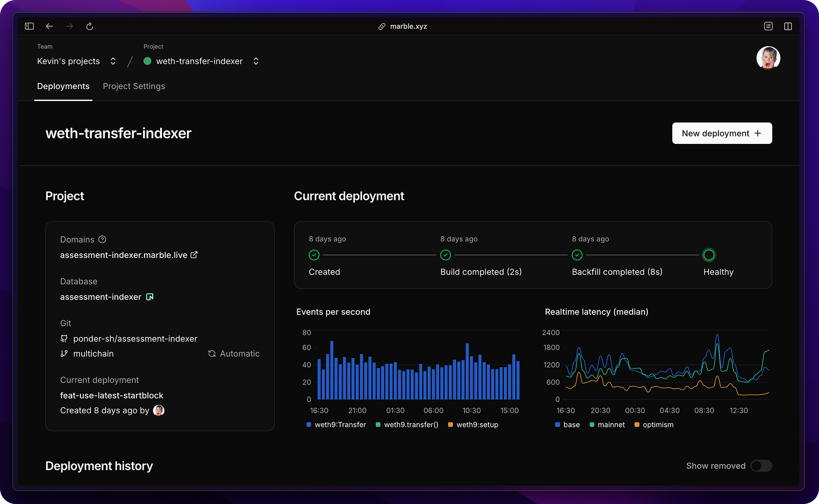Click the database icon next to assessment-indexer
Screen dimensions: 819x504
coord(150,297)
